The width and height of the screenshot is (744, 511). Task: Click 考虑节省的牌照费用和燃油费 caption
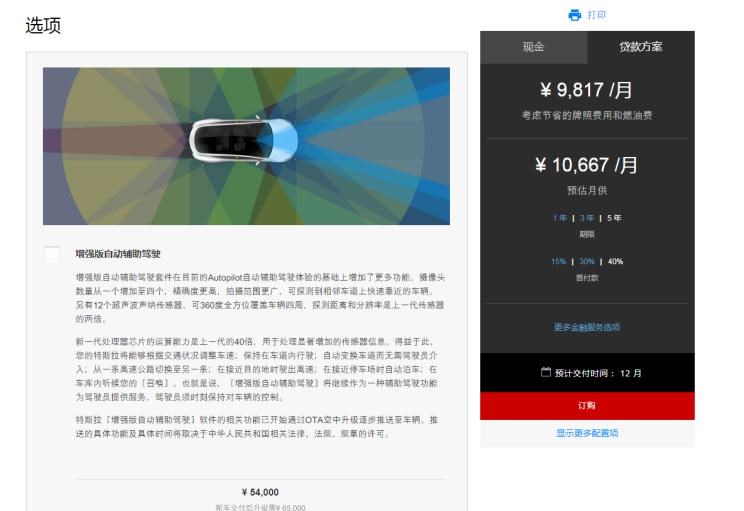pos(587,115)
